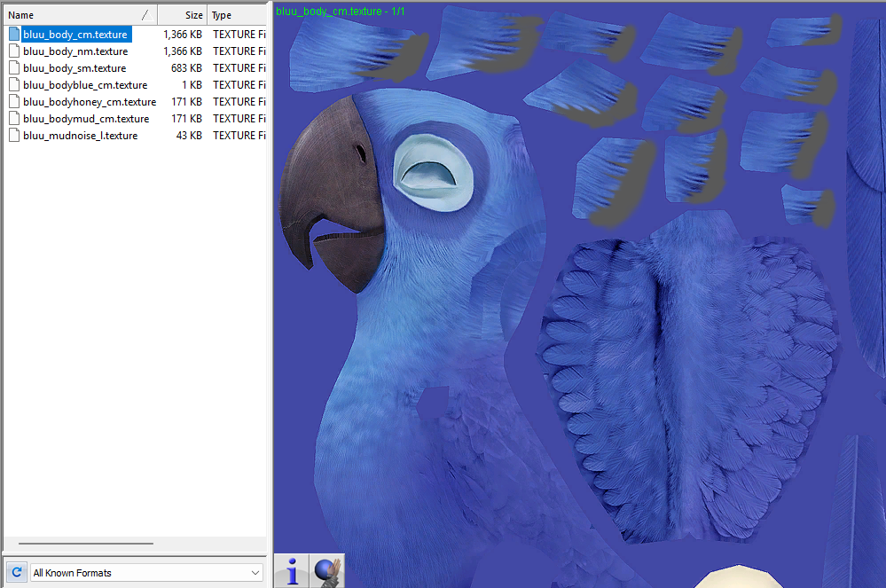Click the refresh button beside the format filter
The image size is (886, 588).
pos(17,572)
